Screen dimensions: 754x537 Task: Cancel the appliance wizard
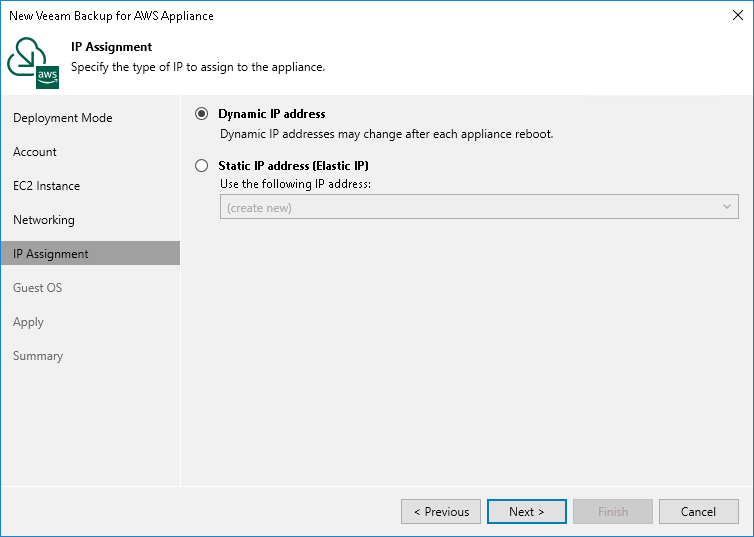tap(699, 512)
